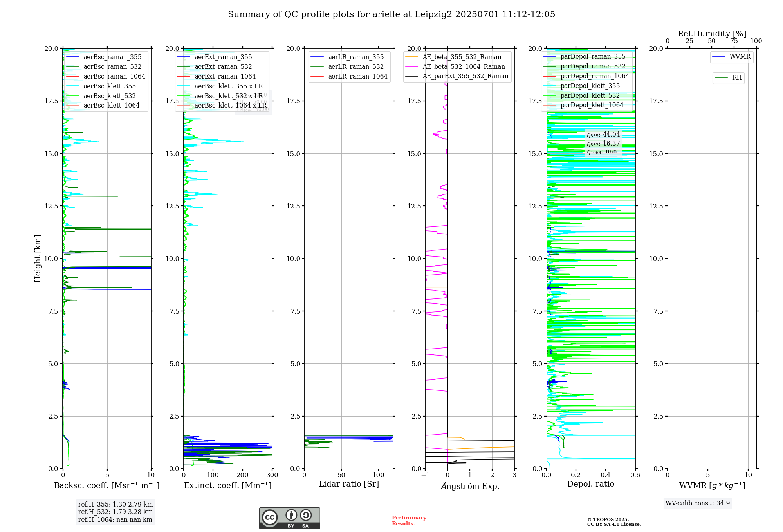The width and height of the screenshot is (783, 532).
Task: Click the ref.H_532: 1.79-3.28 km text
Action: click(115, 512)
